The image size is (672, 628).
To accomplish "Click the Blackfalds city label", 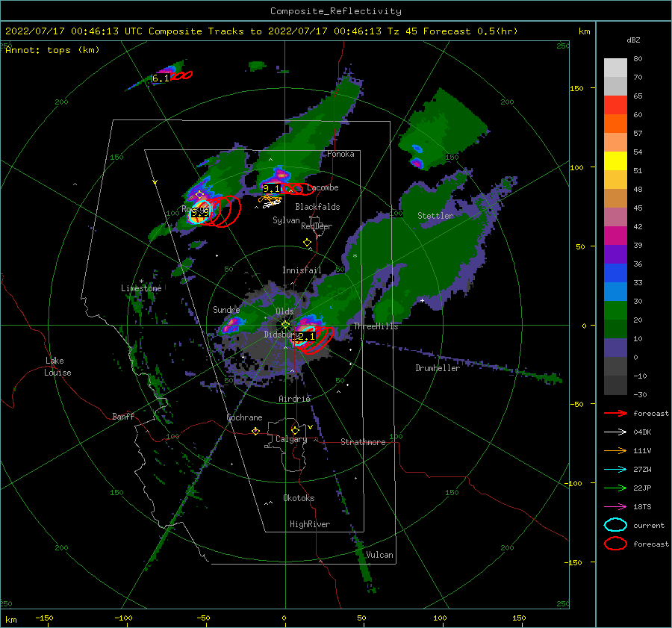I will click(317, 207).
